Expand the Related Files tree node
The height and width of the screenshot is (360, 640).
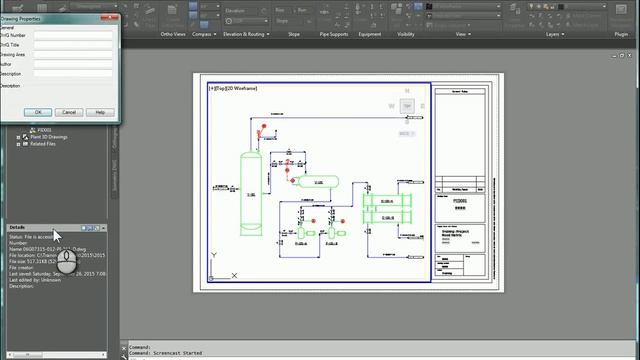coord(18,144)
